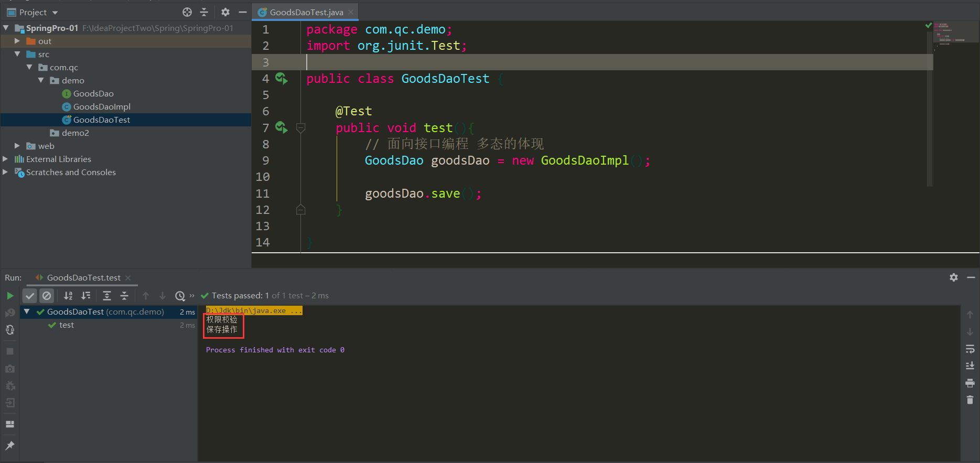Clear console output with trash icon
The height and width of the screenshot is (463, 980).
pos(970,400)
